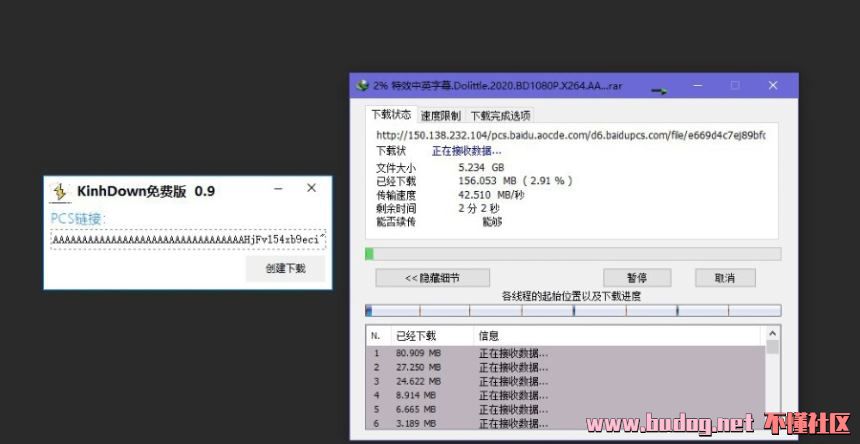
Task: Click the KinhDown lightning bolt icon
Action: [x=60, y=191]
